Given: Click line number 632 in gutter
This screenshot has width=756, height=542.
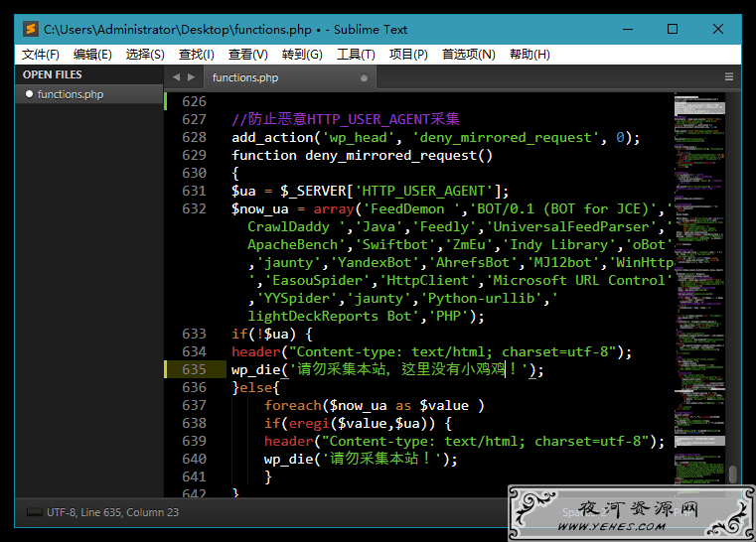Looking at the screenshot, I should [194, 208].
